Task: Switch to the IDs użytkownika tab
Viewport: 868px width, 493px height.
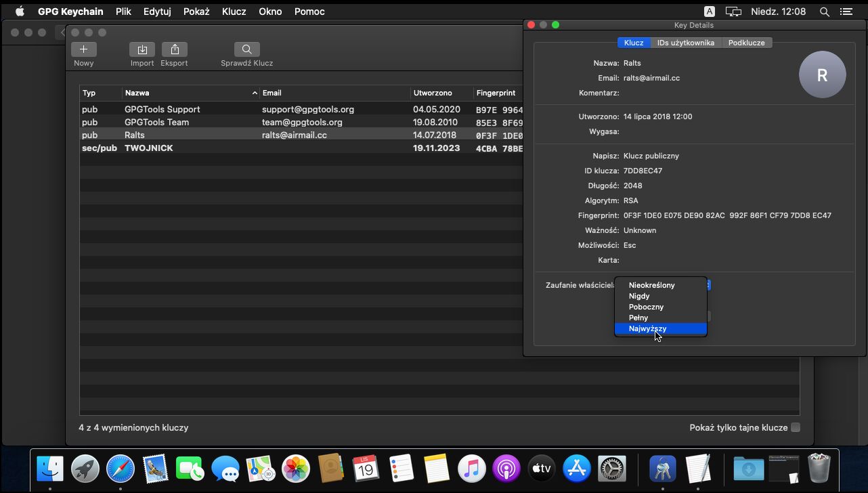Action: point(685,43)
